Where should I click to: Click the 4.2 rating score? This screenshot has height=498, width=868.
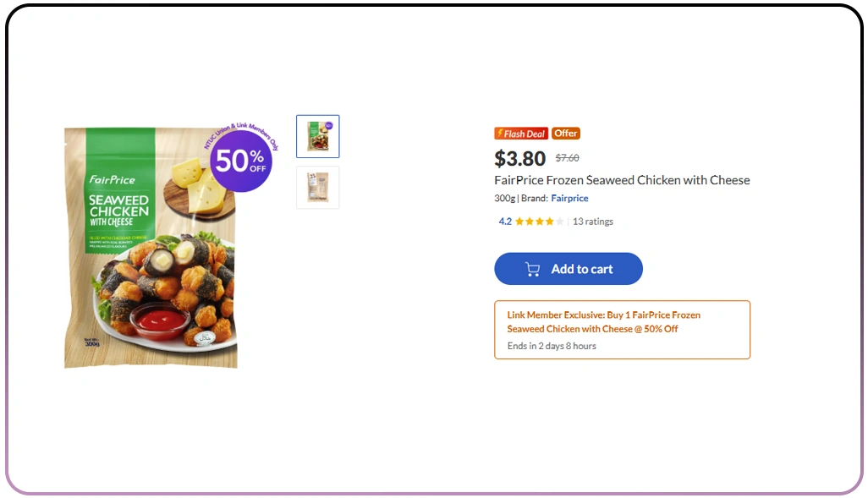pyautogui.click(x=505, y=222)
